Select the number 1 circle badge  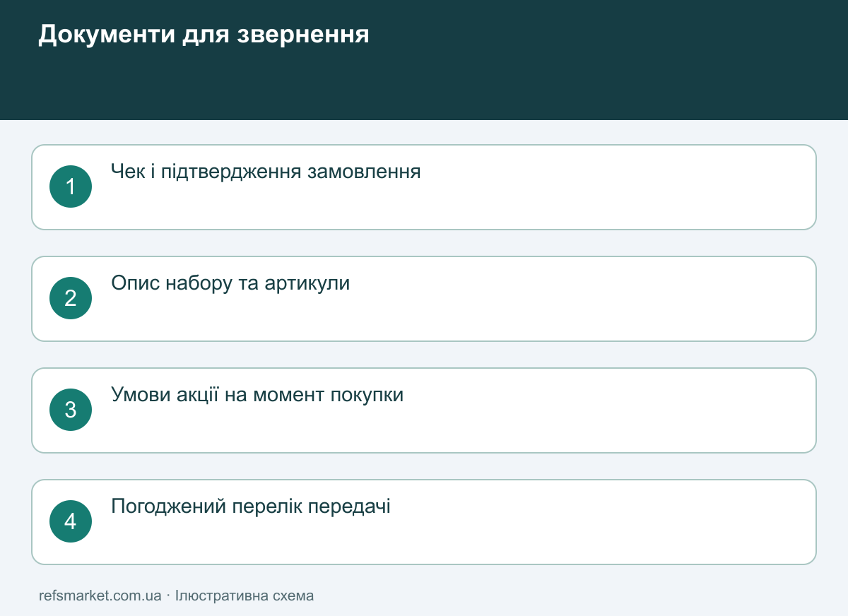coord(71,186)
